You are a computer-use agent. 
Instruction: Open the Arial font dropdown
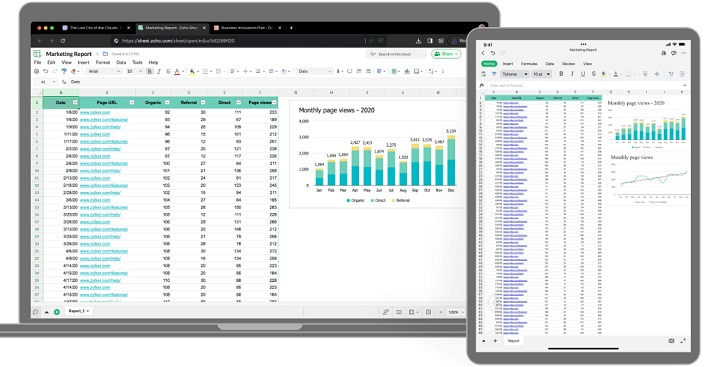(x=104, y=71)
